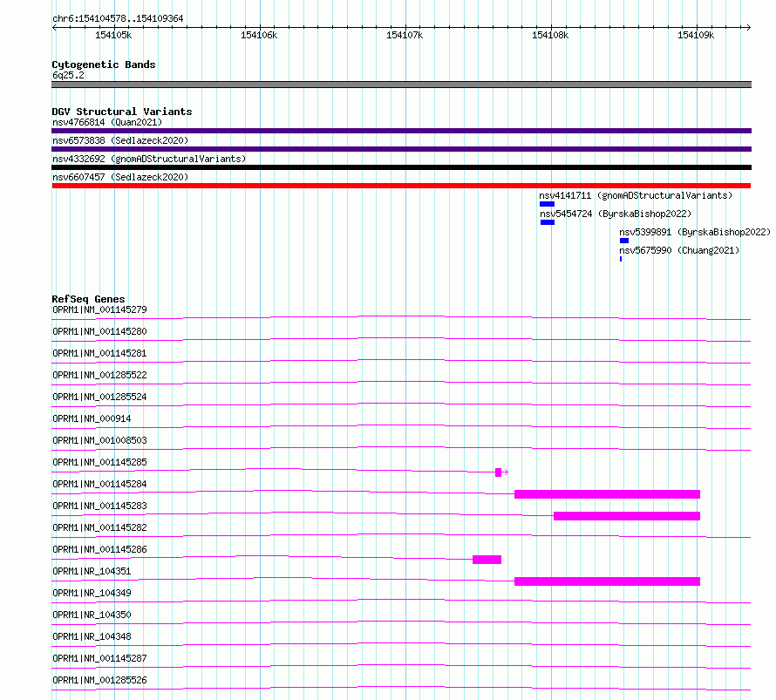The height and width of the screenshot is (700, 776).
Task: Click the purple nsv4766814 variant bar
Action: pyautogui.click(x=401, y=131)
